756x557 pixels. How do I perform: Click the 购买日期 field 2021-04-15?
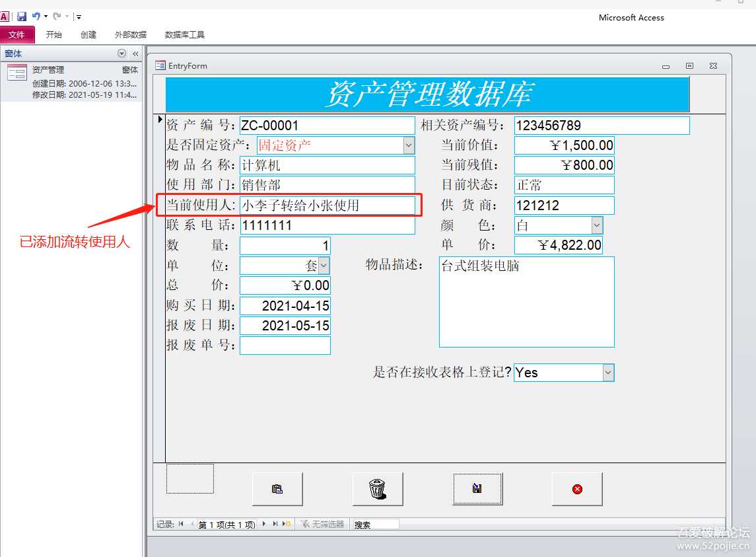pyautogui.click(x=285, y=305)
